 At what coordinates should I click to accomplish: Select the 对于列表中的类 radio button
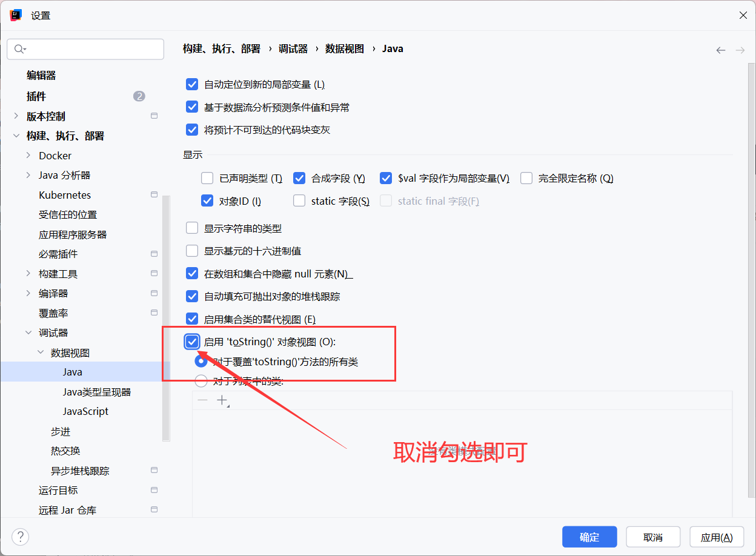pos(201,381)
